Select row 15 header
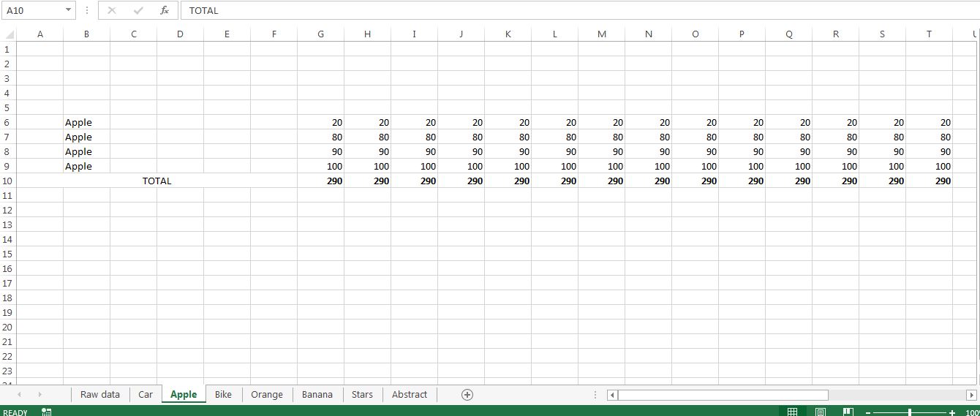Viewport: 980px width, 416px height. click(x=8, y=254)
